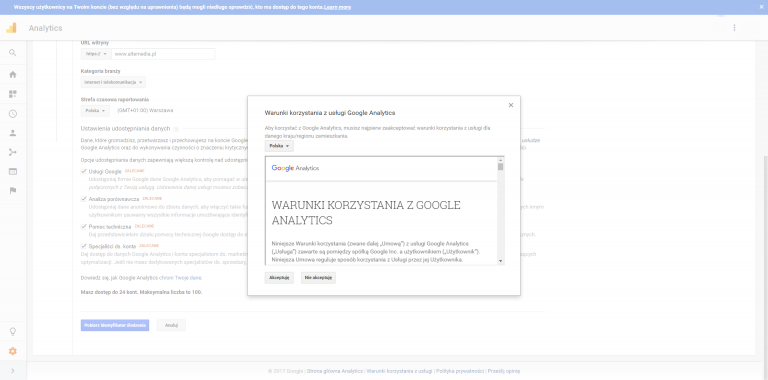
Task: Click the WARUNKI KORZYSTANIA Z GOOGLE ANALYTICS heading
Action: [366, 213]
